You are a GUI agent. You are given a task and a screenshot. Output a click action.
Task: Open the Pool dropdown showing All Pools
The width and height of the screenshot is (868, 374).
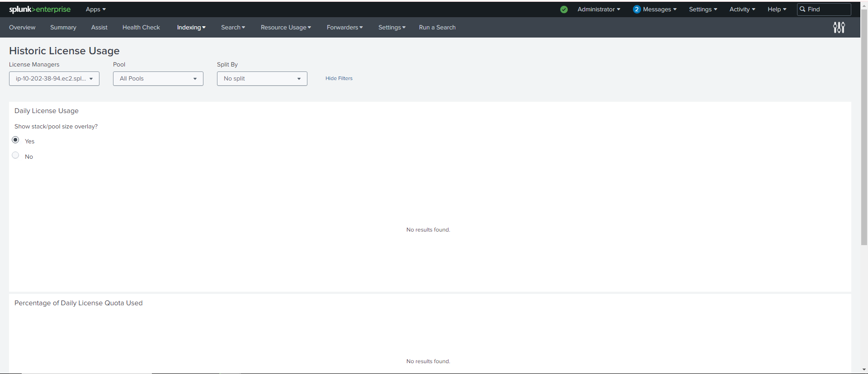coord(158,79)
